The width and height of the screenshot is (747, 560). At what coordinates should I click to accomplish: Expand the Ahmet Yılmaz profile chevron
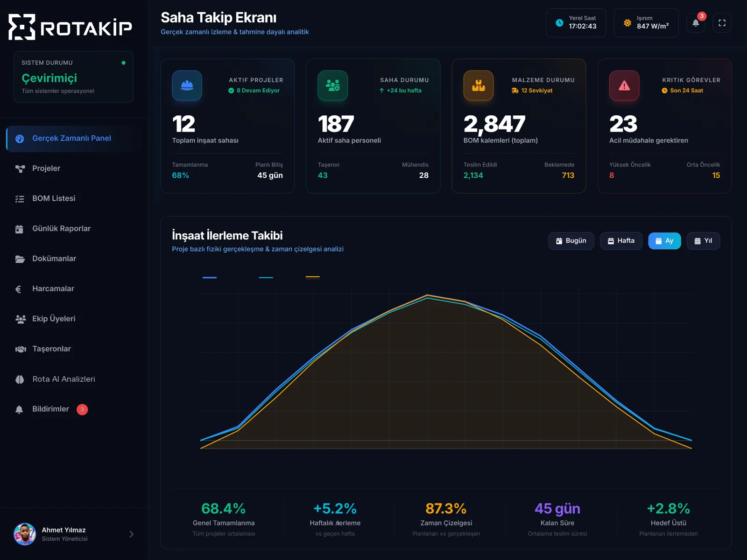point(132,534)
